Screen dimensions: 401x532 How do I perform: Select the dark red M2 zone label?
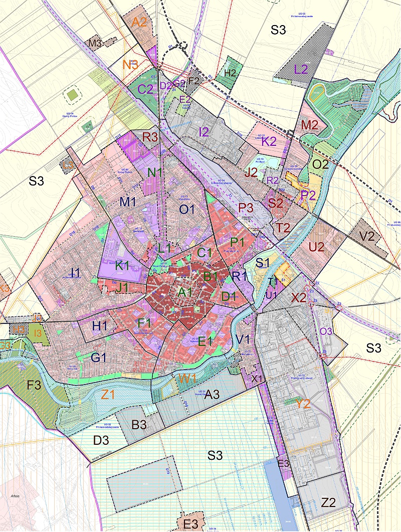click(310, 125)
